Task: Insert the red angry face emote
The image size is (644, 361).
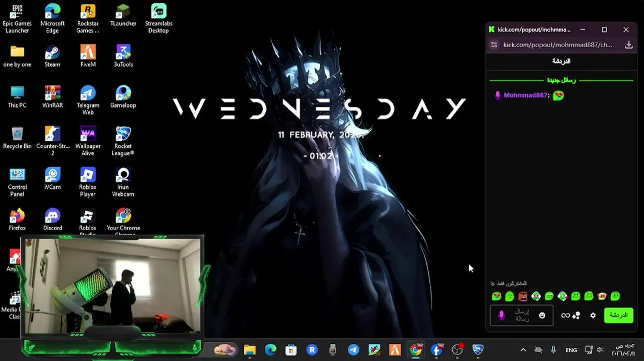Action: click(x=523, y=296)
